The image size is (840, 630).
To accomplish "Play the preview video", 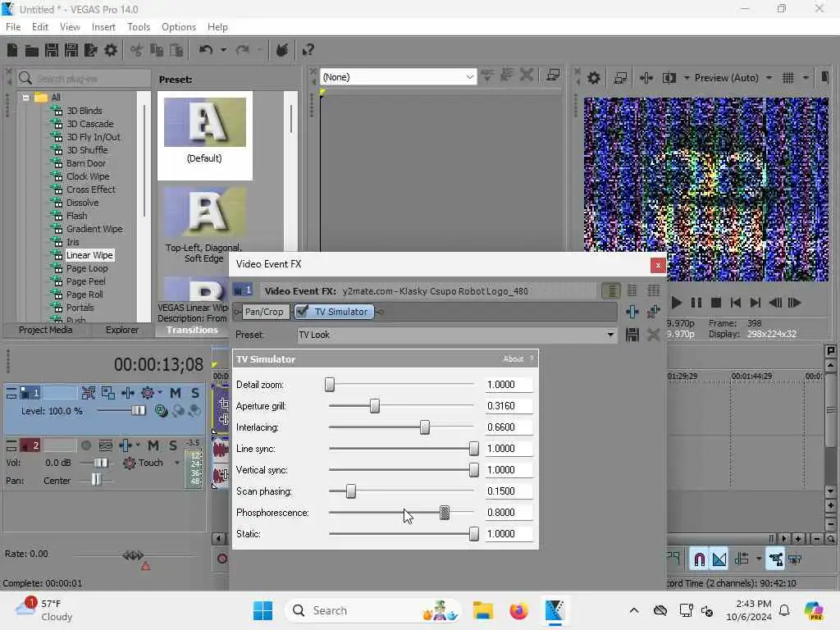I will pyautogui.click(x=676, y=303).
